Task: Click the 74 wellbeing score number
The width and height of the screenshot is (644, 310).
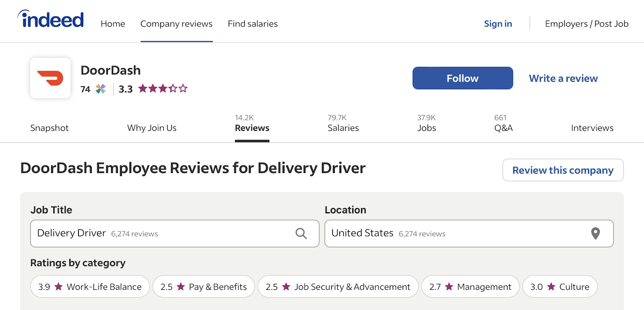Action: coord(85,89)
